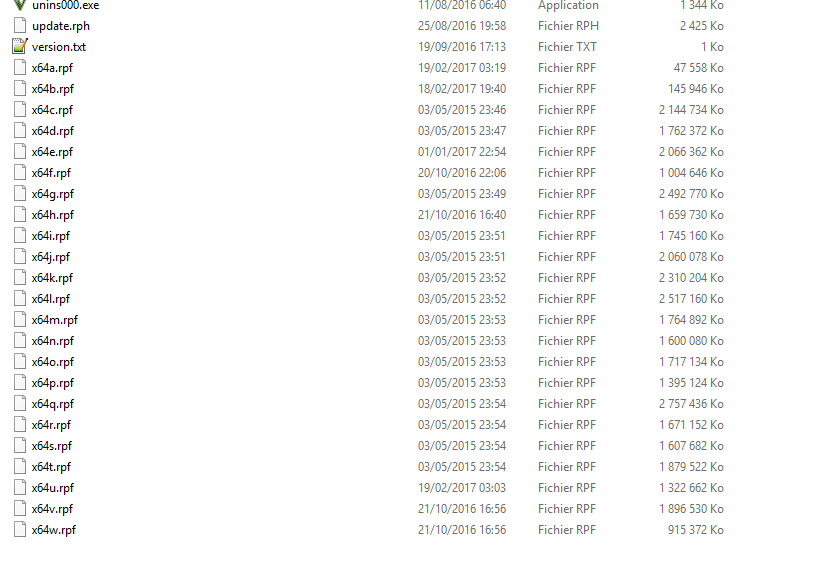Select the blank file icon of x64a.rpf

20,68
